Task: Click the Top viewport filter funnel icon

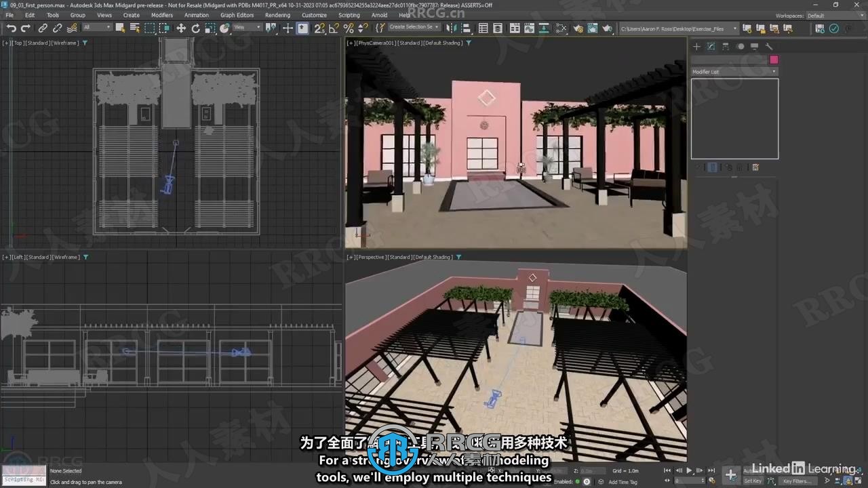Action: click(85, 43)
